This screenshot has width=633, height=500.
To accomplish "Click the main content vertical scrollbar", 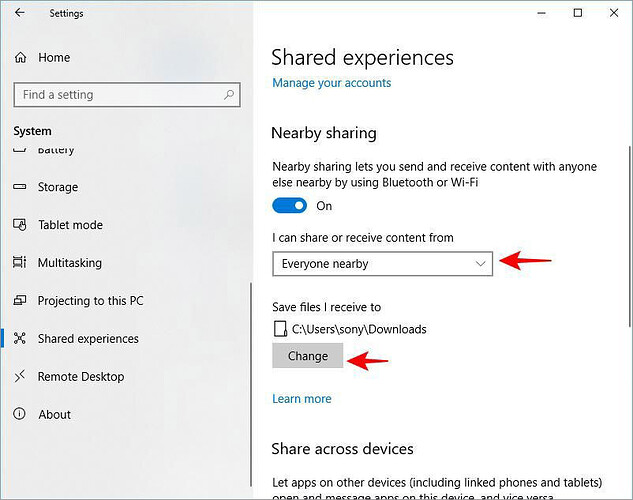I will coord(630,236).
